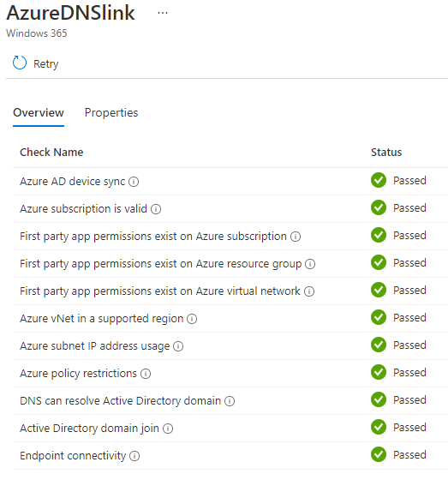
Task: Click the green Passed icon for Endpoint connectivity
Action: 379,454
